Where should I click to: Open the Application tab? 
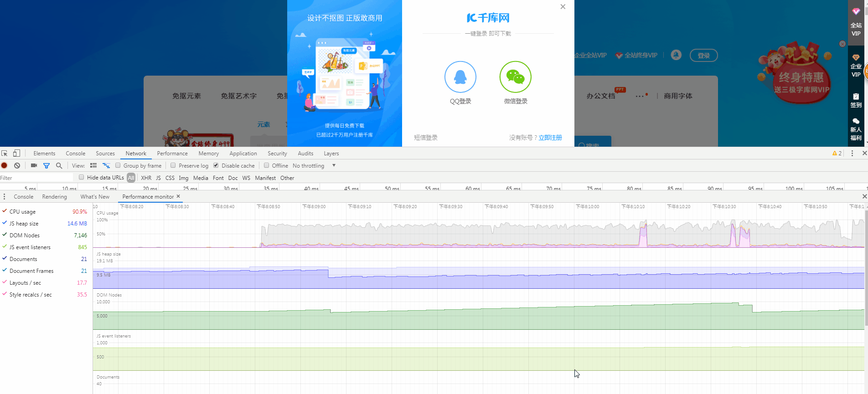click(x=243, y=154)
